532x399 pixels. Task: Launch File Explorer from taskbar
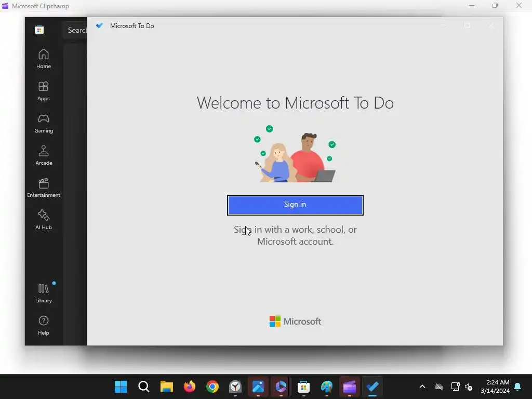tap(167, 387)
